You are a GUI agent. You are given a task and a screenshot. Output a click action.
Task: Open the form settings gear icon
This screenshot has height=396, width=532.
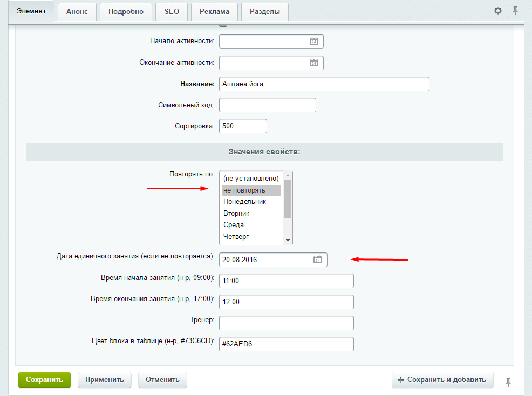(497, 11)
